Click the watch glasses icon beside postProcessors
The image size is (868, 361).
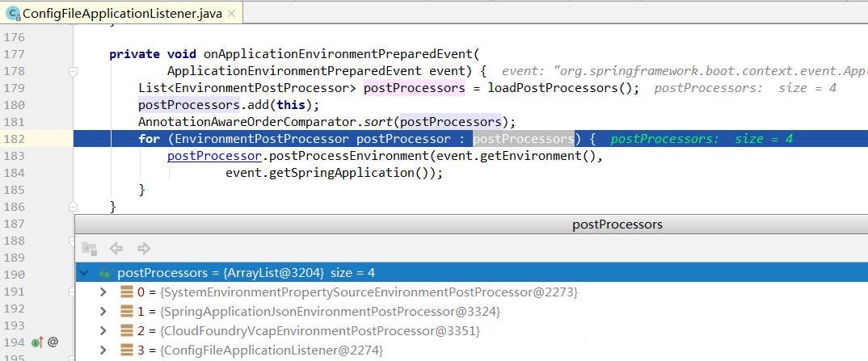pyautogui.click(x=104, y=273)
